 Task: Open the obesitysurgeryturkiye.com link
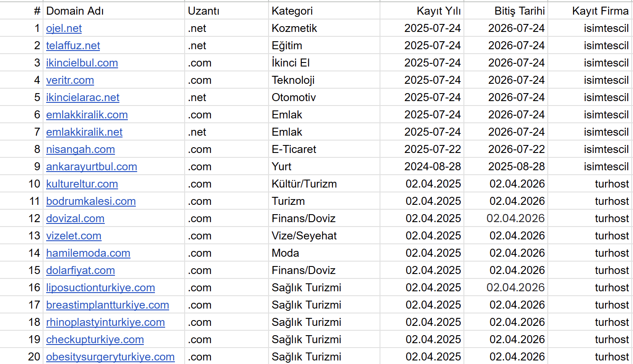tap(110, 357)
